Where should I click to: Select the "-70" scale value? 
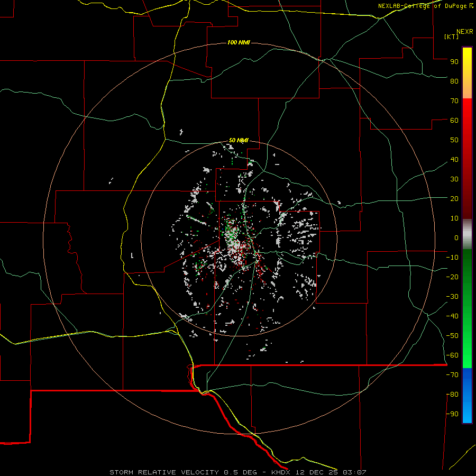(x=452, y=375)
